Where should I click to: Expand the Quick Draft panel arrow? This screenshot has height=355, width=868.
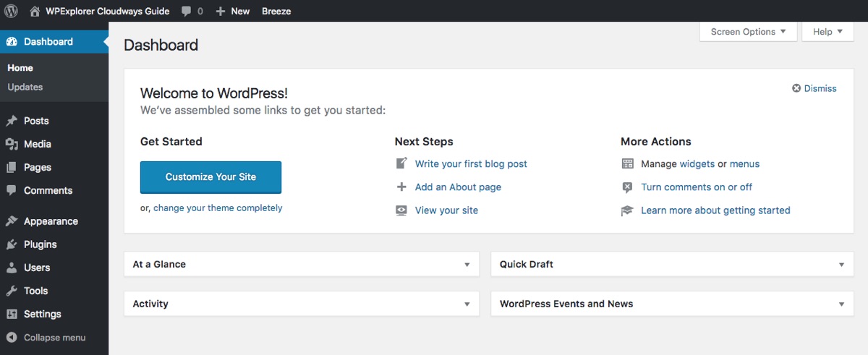(841, 265)
